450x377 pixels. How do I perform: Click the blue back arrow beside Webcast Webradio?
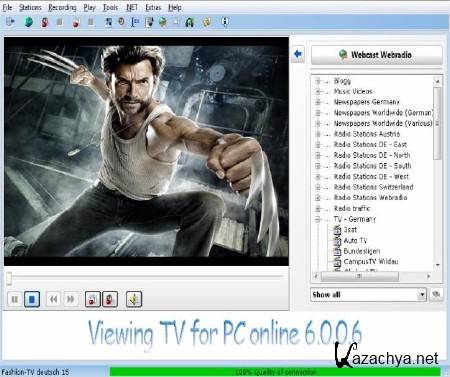298,54
